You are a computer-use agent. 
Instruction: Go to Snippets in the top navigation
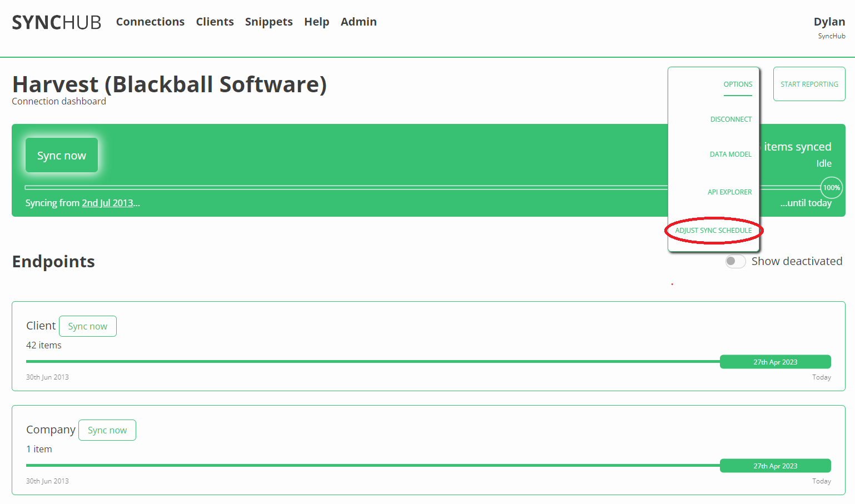(x=269, y=22)
